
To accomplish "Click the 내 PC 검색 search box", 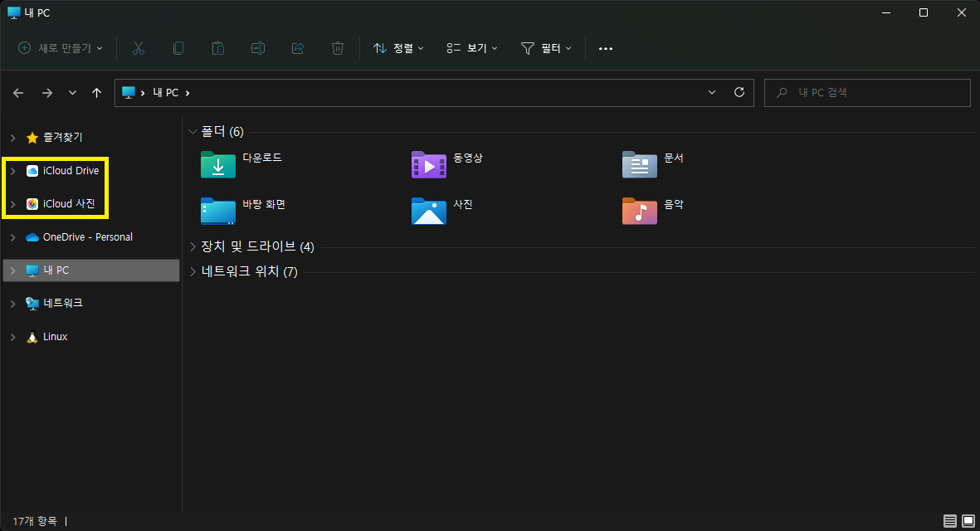I will coord(867,92).
